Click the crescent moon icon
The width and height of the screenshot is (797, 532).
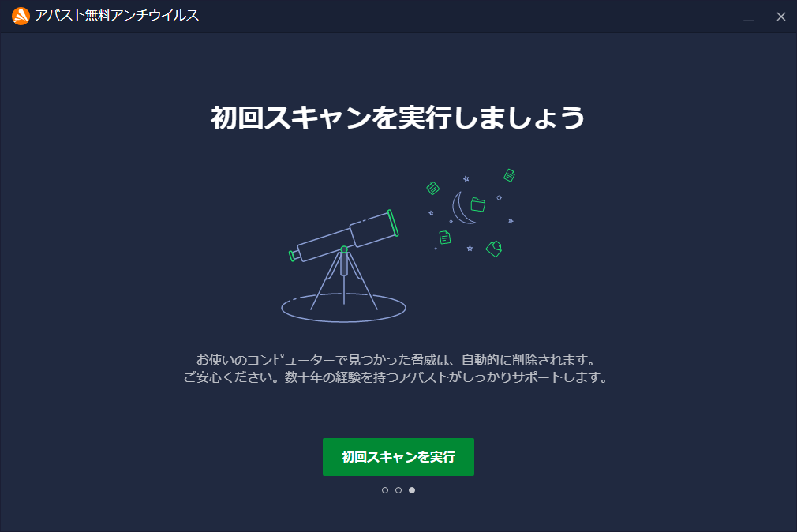(462, 208)
